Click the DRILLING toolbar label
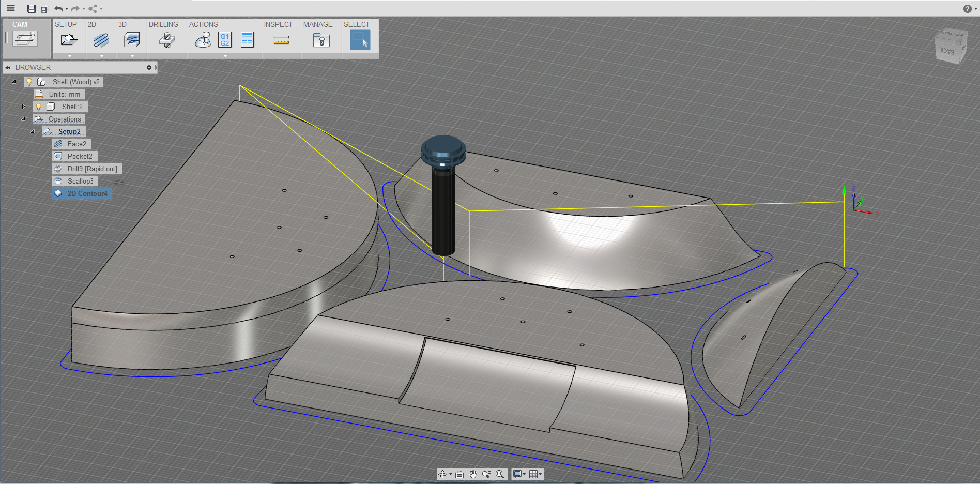The width and height of the screenshot is (980, 484). click(163, 24)
